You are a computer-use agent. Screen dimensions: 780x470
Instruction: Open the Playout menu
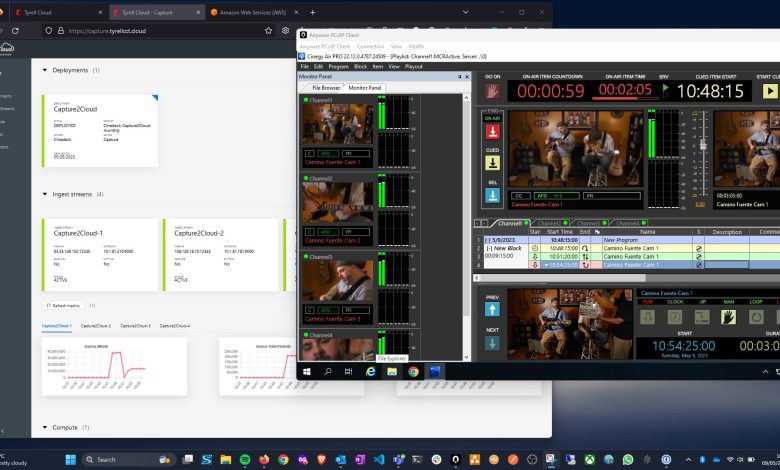(414, 66)
